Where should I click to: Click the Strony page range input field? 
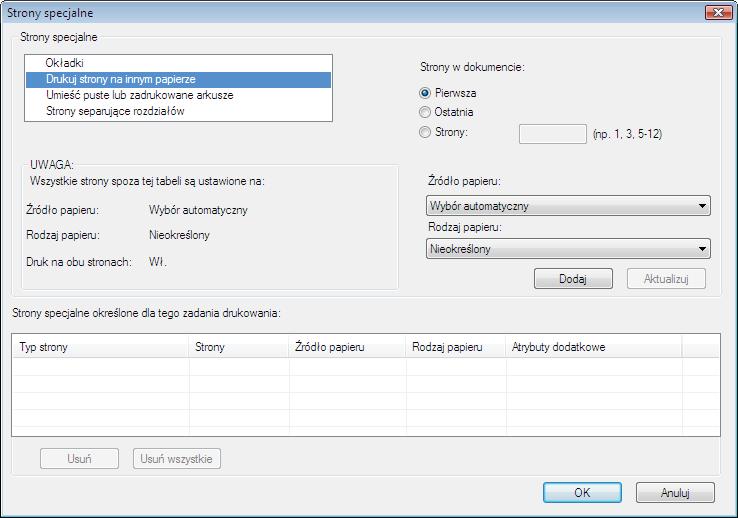[553, 134]
